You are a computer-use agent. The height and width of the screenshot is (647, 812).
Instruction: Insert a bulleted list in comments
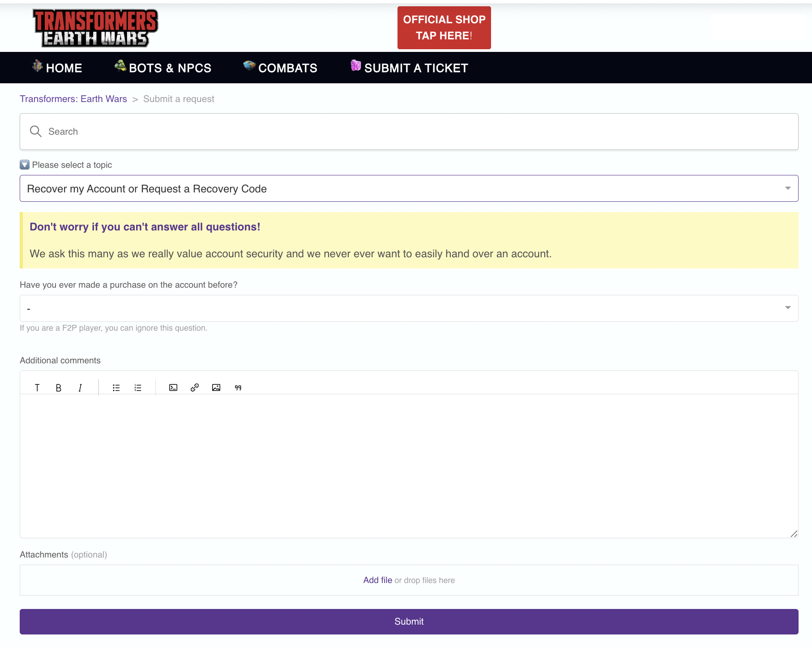pos(116,387)
